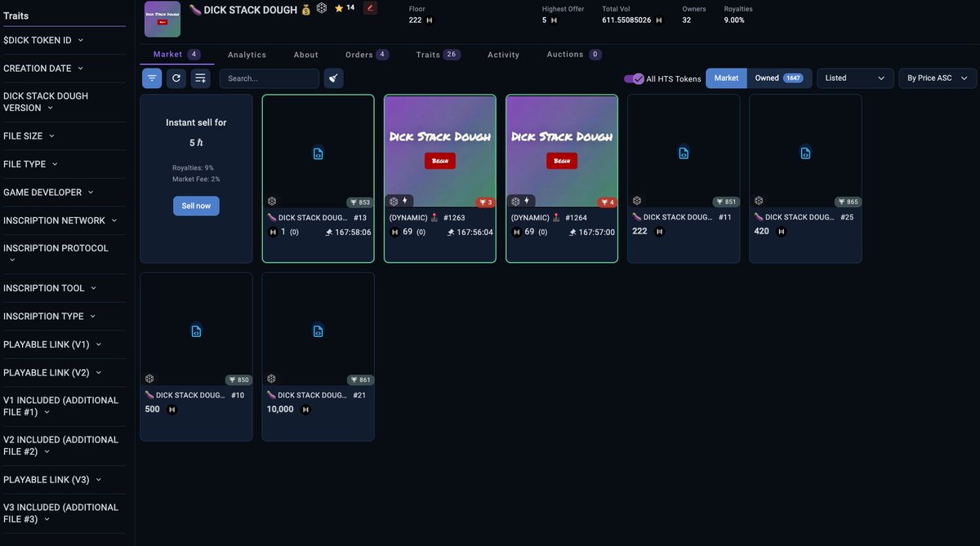This screenshot has width=980, height=546.
Task: Click rank badge 853 on card #13
Action: tap(359, 202)
